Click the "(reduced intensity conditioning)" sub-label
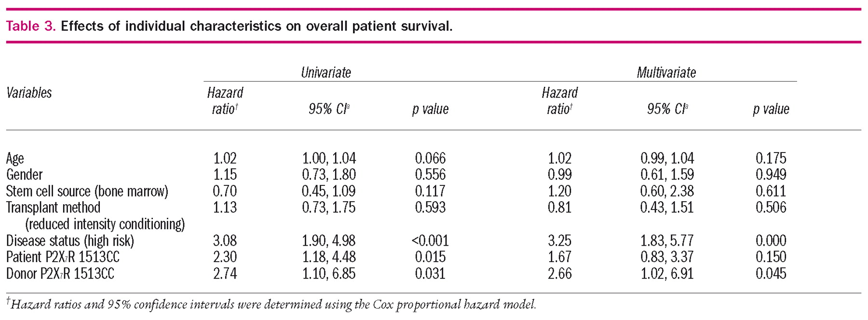Viewport: 868px width, 320px height. click(105, 224)
